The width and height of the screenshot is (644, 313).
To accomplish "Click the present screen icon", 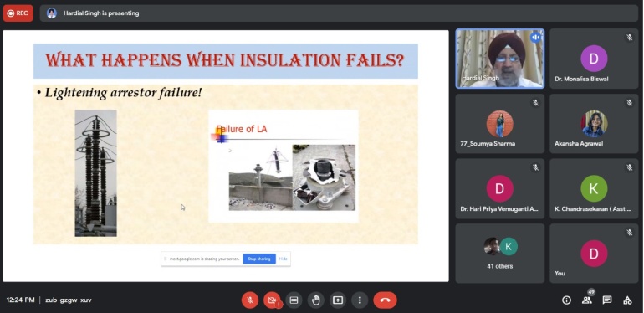I will click(338, 300).
